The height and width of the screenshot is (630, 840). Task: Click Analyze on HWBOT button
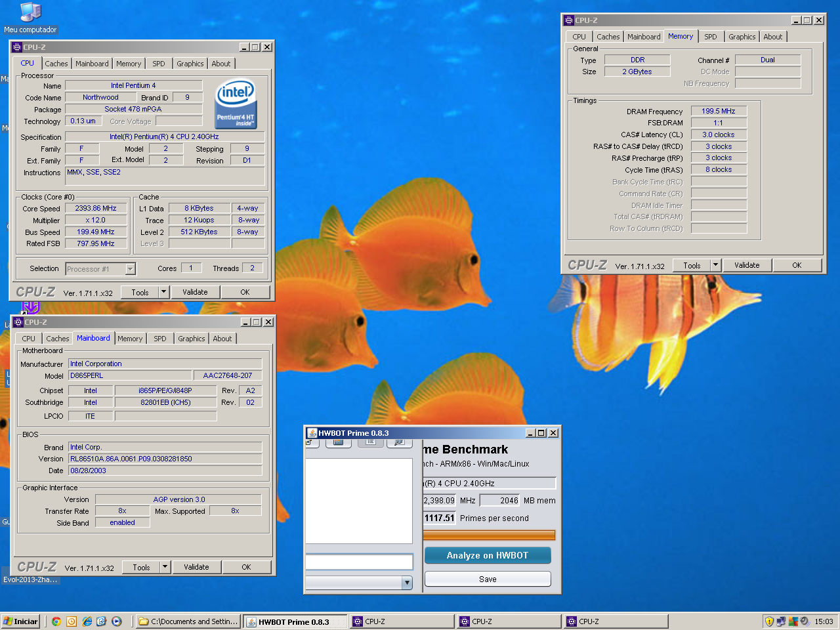click(488, 555)
